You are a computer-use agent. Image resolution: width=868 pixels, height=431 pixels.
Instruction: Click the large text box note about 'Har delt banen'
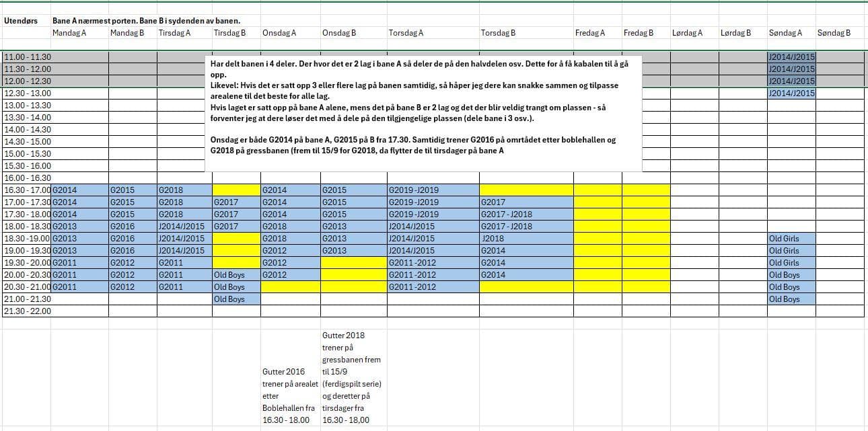424,112
